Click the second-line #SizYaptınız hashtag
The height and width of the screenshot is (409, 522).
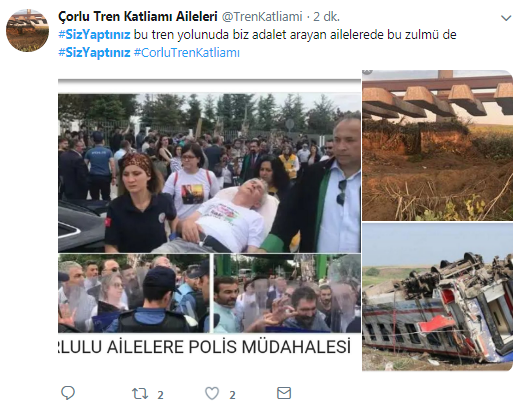pyautogui.click(x=94, y=53)
